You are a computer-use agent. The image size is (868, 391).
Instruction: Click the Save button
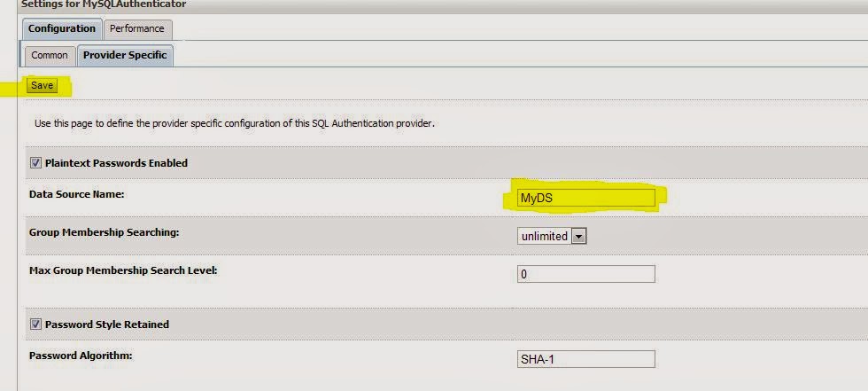click(43, 85)
